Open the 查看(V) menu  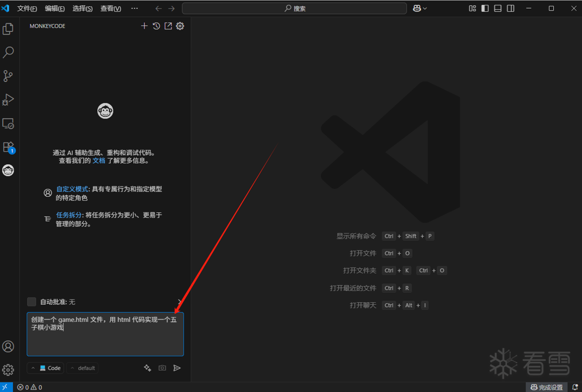point(111,9)
